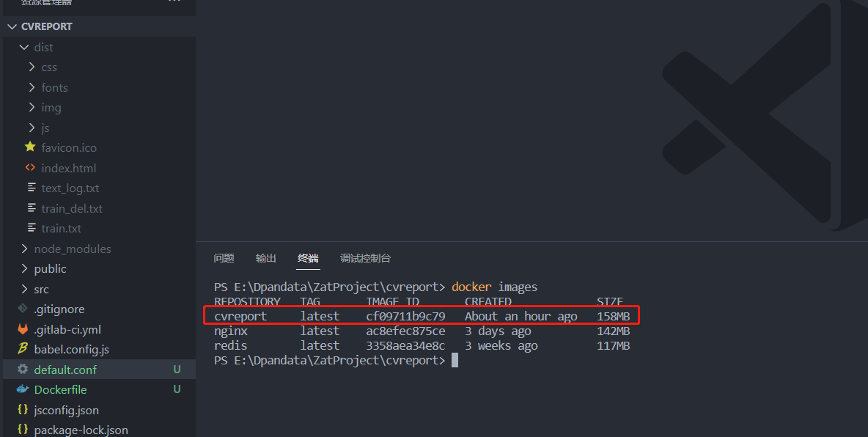Click the .gitignore file icon

(23, 309)
